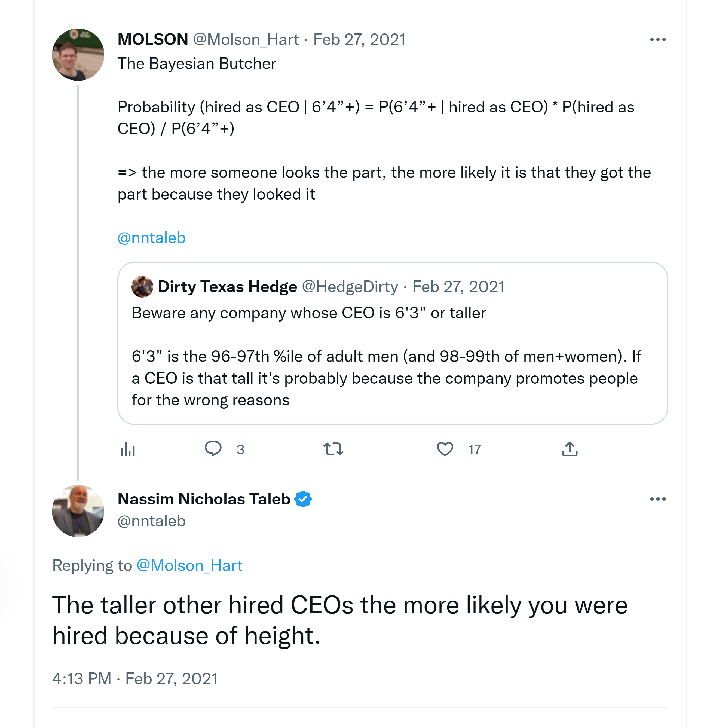This screenshot has width=707, height=728.
Task: Open Nassim Taleb's profile picture
Action: pos(78,511)
